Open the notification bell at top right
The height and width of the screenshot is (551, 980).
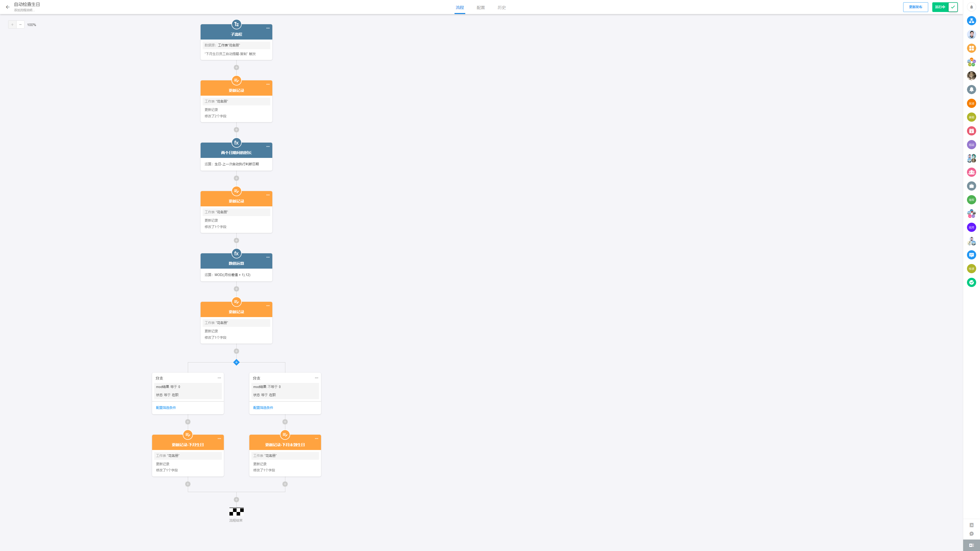[x=971, y=7]
